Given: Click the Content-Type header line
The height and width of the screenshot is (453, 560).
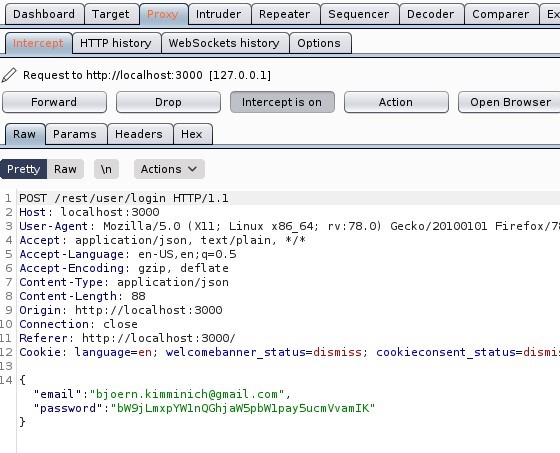Looking at the screenshot, I should (124, 282).
